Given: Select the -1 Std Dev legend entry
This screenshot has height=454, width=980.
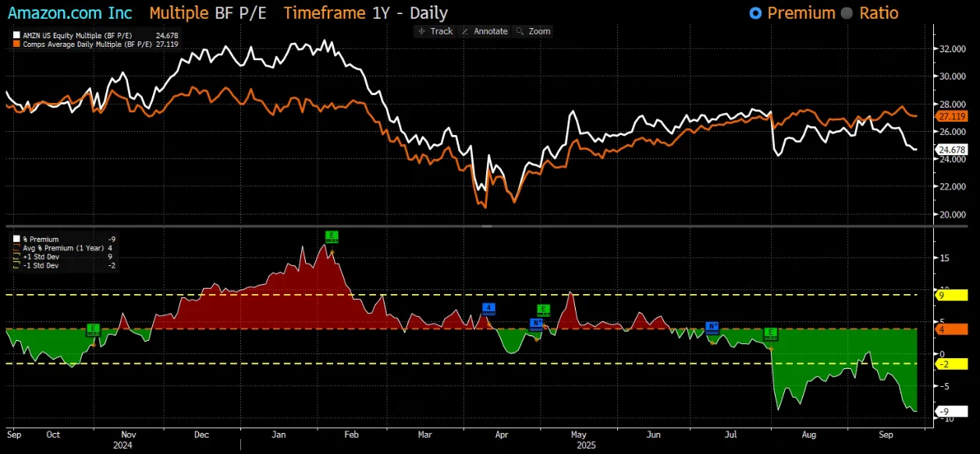Looking at the screenshot, I should coord(62,265).
